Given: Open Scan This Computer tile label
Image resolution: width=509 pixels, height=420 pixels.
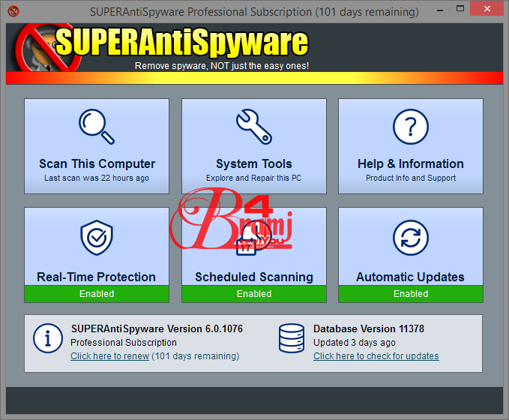Looking at the screenshot, I should [97, 163].
